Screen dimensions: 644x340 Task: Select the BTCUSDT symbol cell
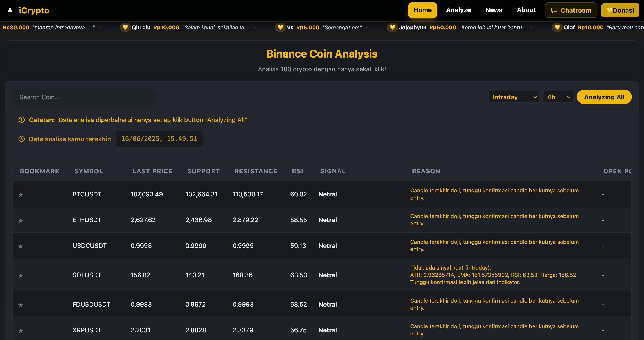pyautogui.click(x=87, y=194)
